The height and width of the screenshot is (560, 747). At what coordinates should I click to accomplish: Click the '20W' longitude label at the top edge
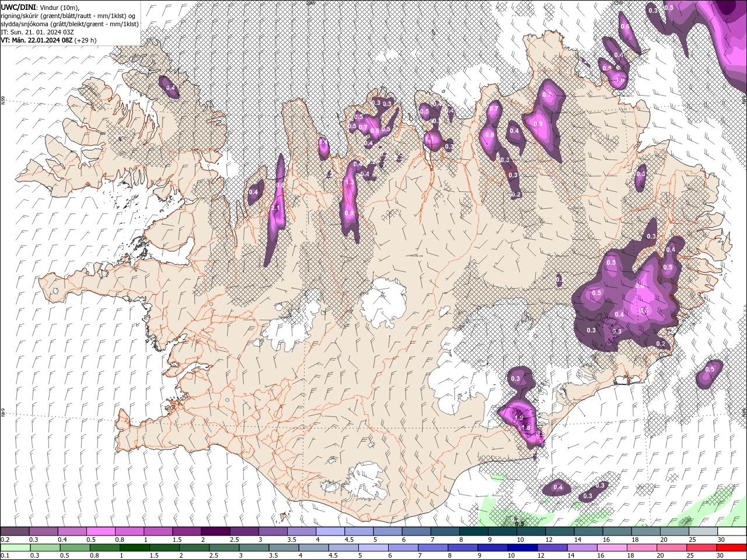coord(311,2)
